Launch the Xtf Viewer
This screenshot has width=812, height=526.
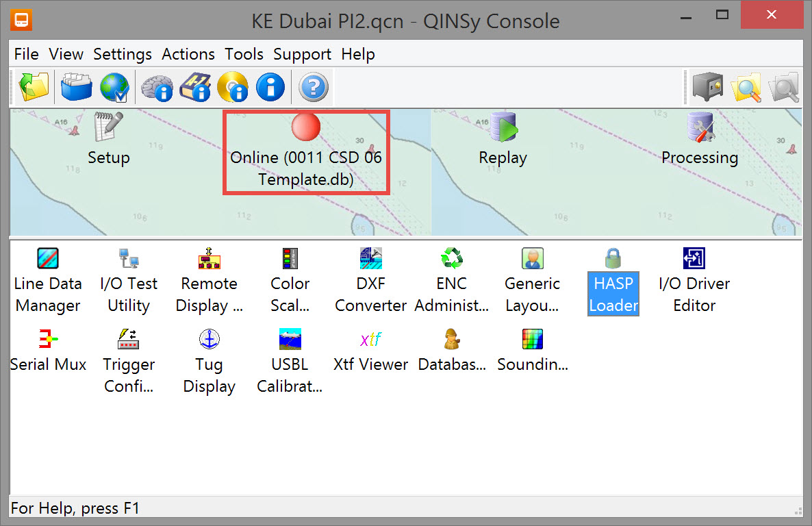pos(371,351)
